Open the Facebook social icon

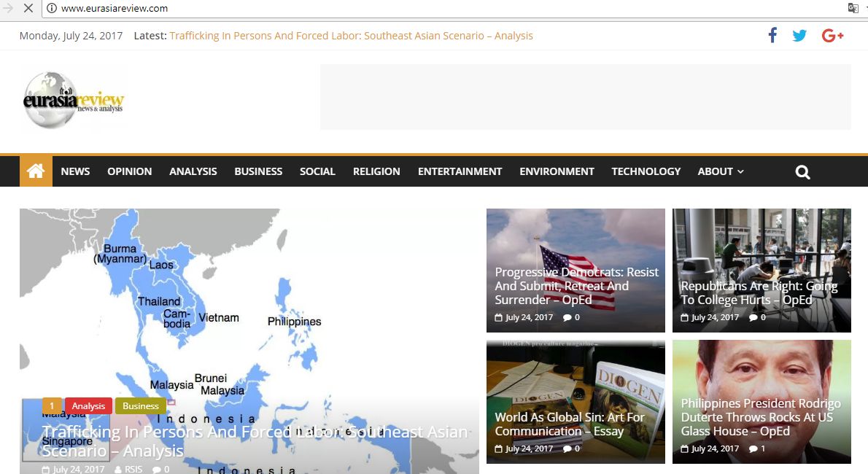click(772, 36)
